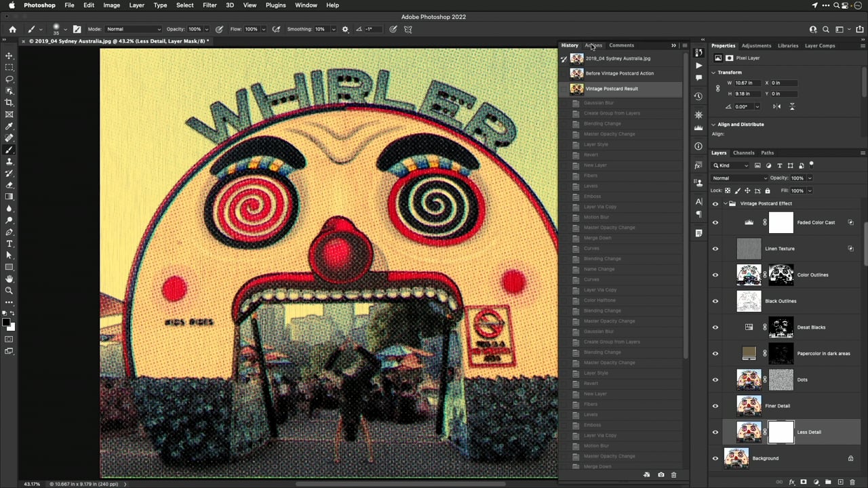Screen dimensions: 868x488
Task: Select the Blur tool
Action: click(9, 209)
